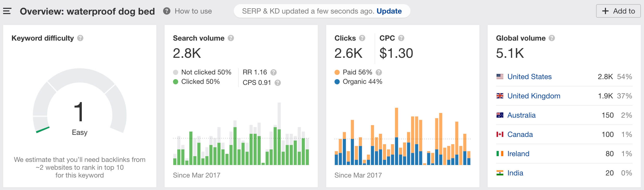644x190 pixels.
Task: Click Keyword difficulty help question mark
Action: point(80,38)
